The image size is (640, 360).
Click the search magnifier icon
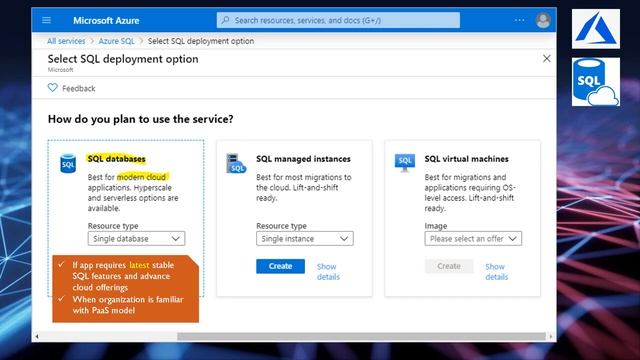click(x=225, y=20)
